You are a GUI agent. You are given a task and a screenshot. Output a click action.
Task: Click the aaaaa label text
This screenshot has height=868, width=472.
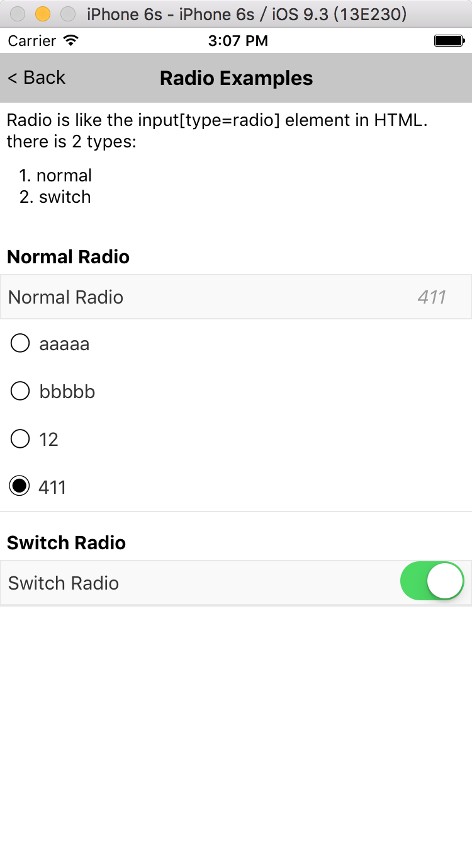pos(64,345)
